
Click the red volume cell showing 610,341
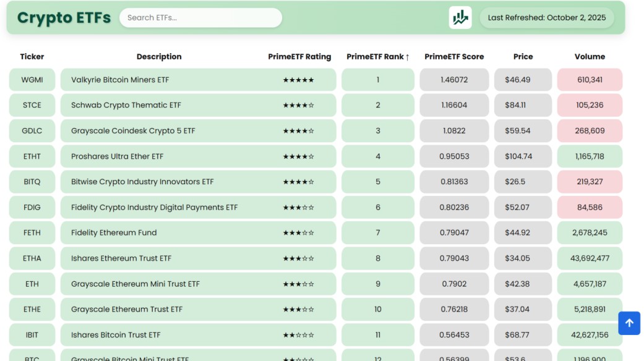[x=590, y=80]
